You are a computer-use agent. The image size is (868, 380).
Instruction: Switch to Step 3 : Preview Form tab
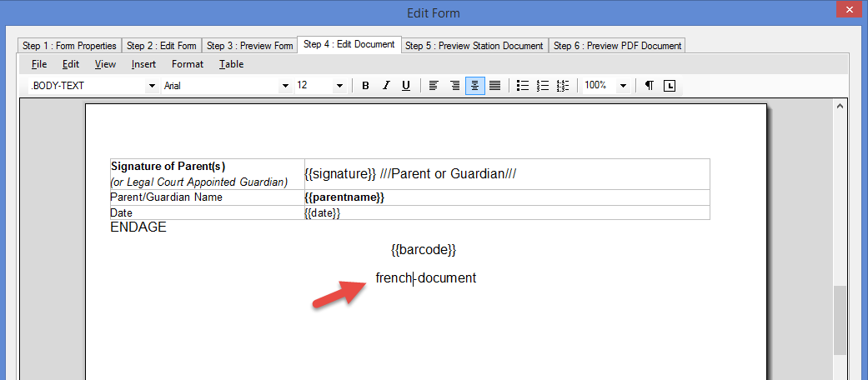249,46
